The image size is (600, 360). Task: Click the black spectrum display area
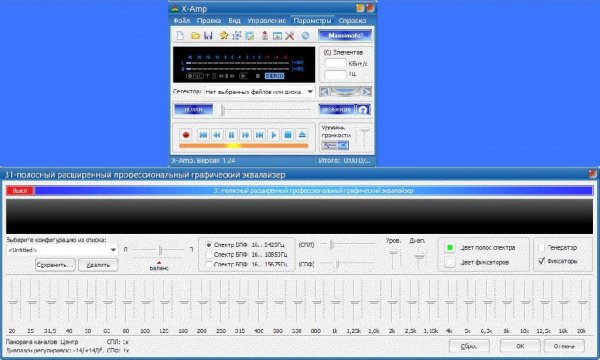click(x=299, y=216)
